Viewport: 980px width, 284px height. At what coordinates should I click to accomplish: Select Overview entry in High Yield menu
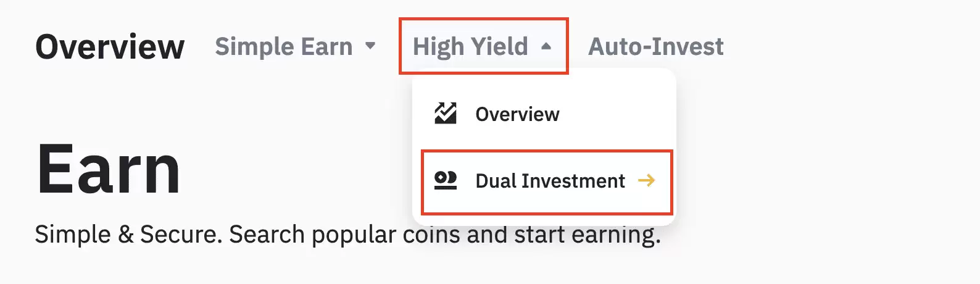coord(517,114)
